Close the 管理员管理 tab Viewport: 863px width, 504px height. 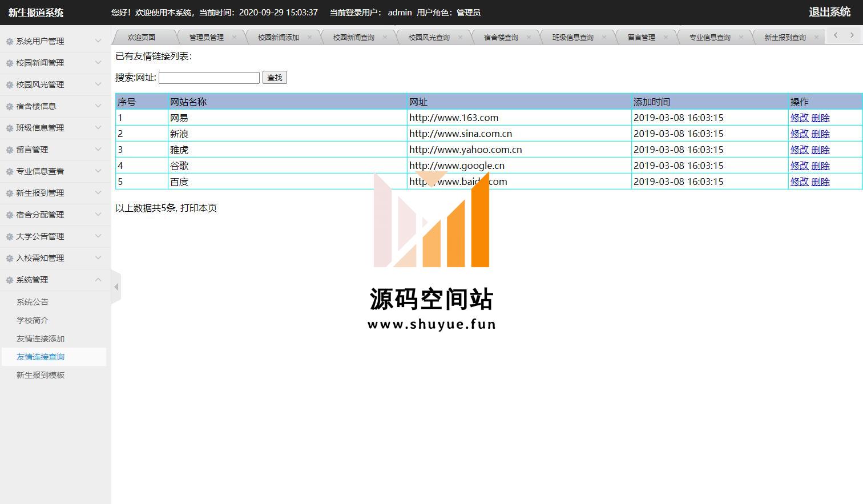coord(234,37)
